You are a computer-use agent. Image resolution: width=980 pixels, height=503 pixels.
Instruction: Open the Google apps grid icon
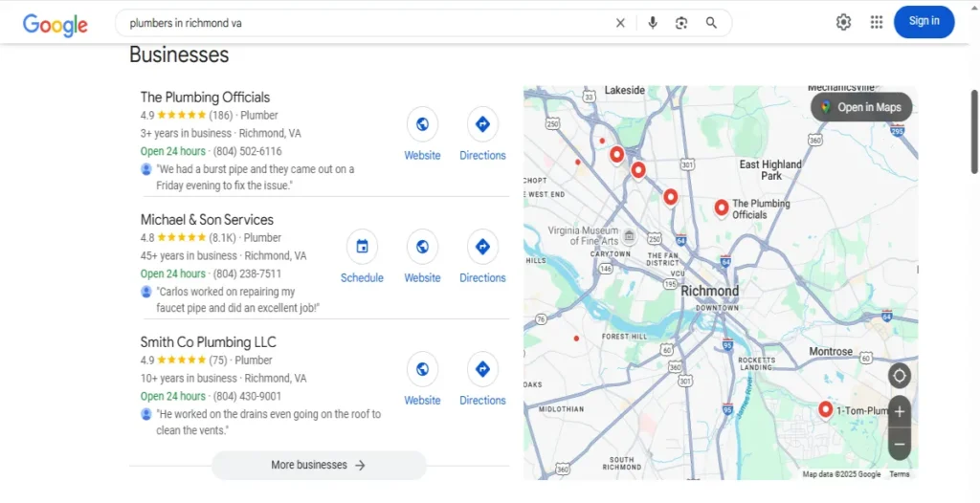point(877,23)
